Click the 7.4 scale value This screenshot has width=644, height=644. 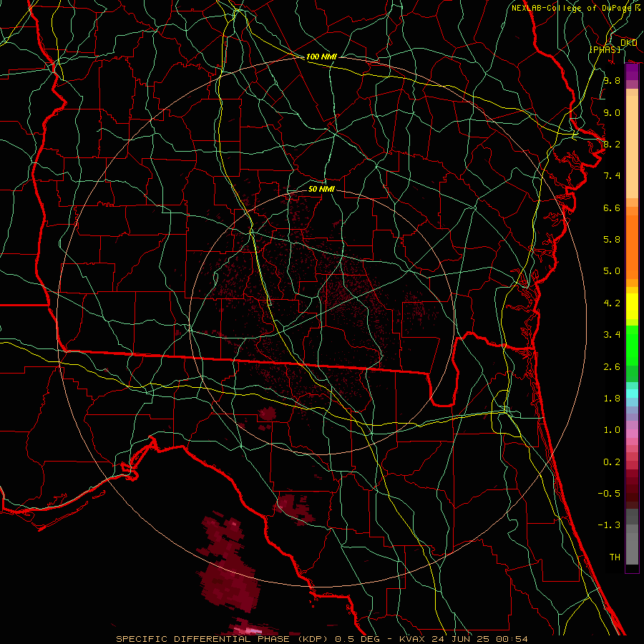point(612,176)
